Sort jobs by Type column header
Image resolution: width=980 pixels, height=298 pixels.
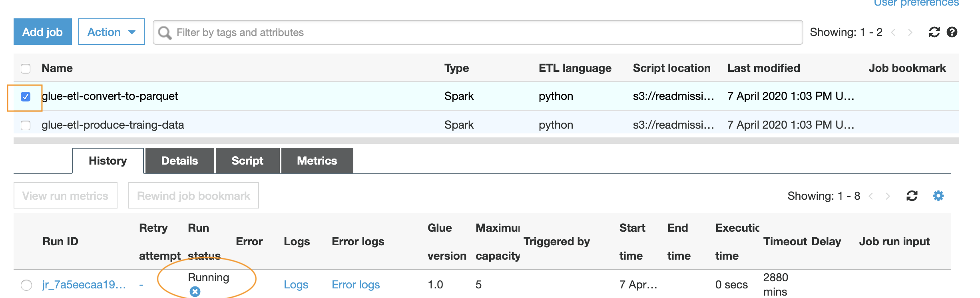[x=456, y=68]
